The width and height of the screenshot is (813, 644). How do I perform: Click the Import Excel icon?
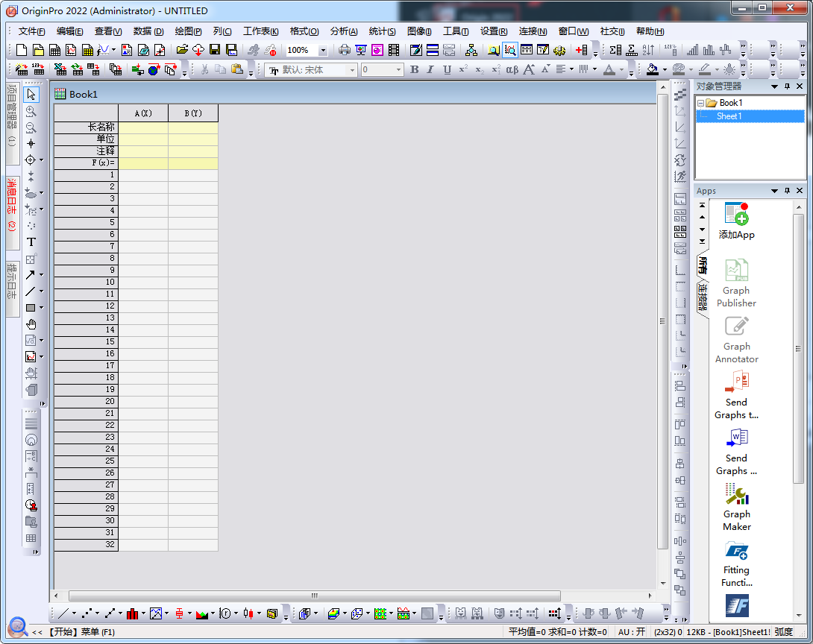tap(60, 69)
